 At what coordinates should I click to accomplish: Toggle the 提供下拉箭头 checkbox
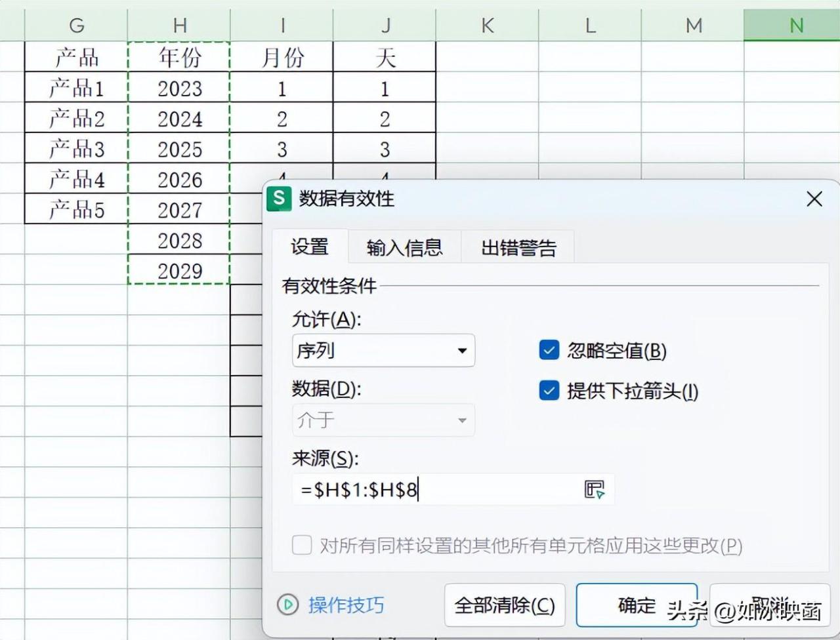point(549,391)
